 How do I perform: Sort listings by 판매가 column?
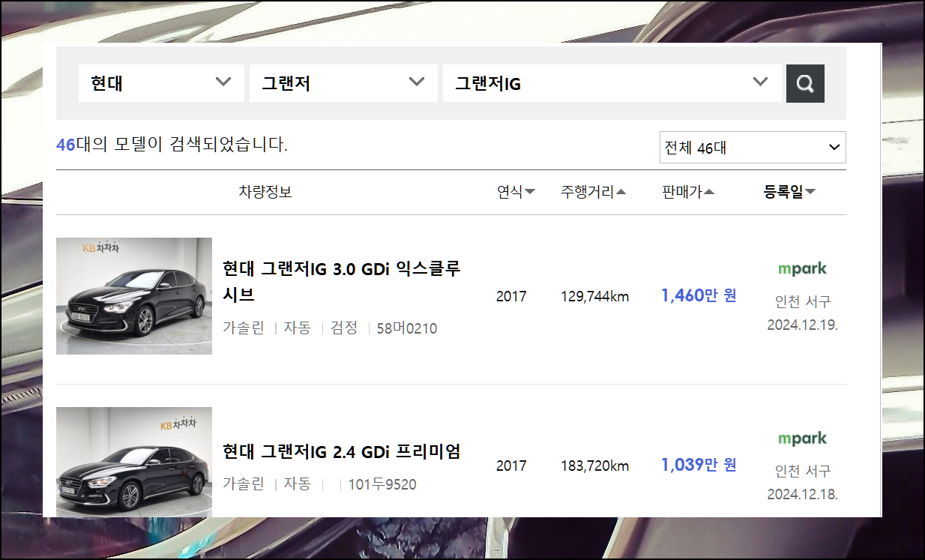tap(688, 192)
